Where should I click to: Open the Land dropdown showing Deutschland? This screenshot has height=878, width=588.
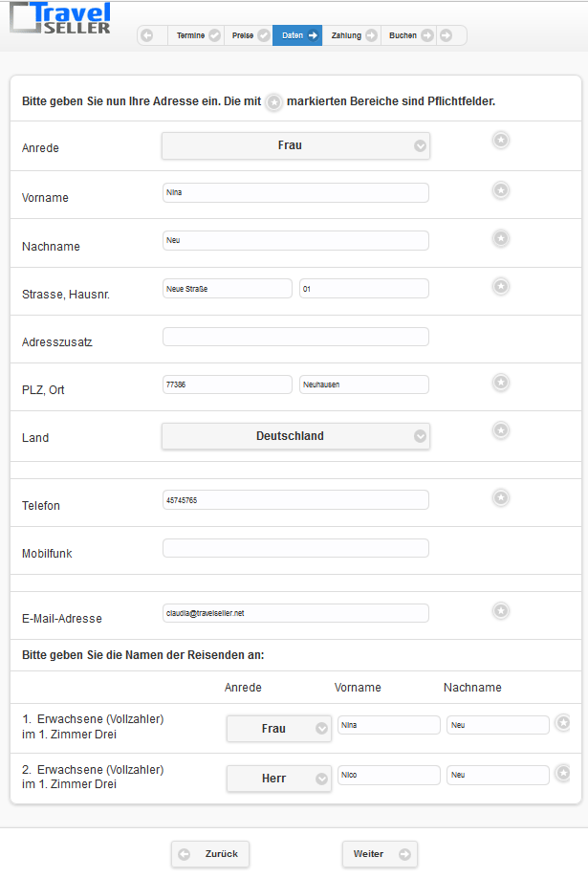(x=295, y=436)
